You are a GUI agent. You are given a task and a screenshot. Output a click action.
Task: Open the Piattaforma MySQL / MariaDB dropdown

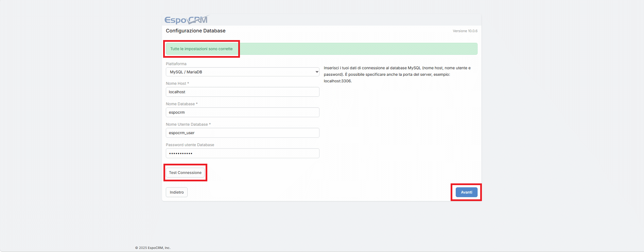[243, 72]
